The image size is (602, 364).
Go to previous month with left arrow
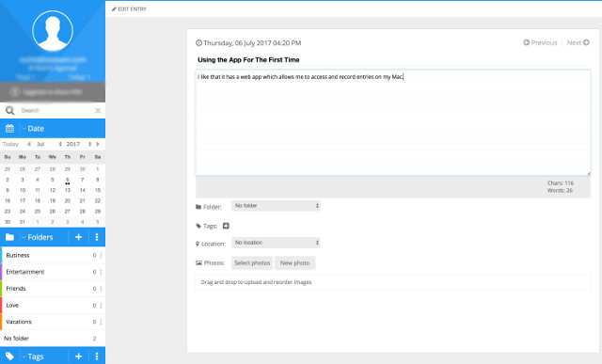pyautogui.click(x=29, y=144)
